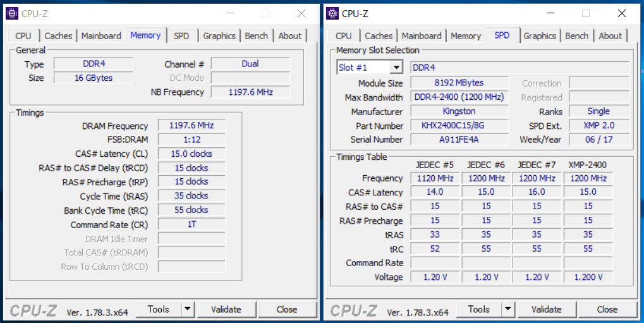Open About tab in right CPU-Z window
644x323 pixels.
[611, 36]
